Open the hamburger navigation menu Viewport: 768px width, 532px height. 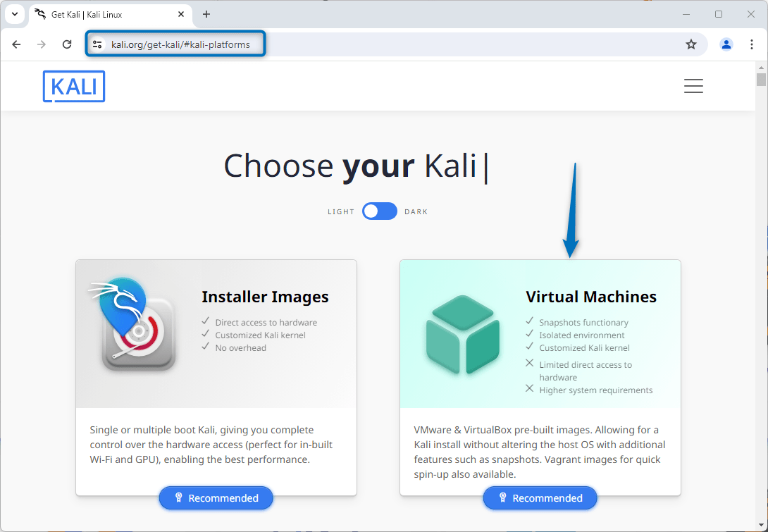pyautogui.click(x=693, y=85)
